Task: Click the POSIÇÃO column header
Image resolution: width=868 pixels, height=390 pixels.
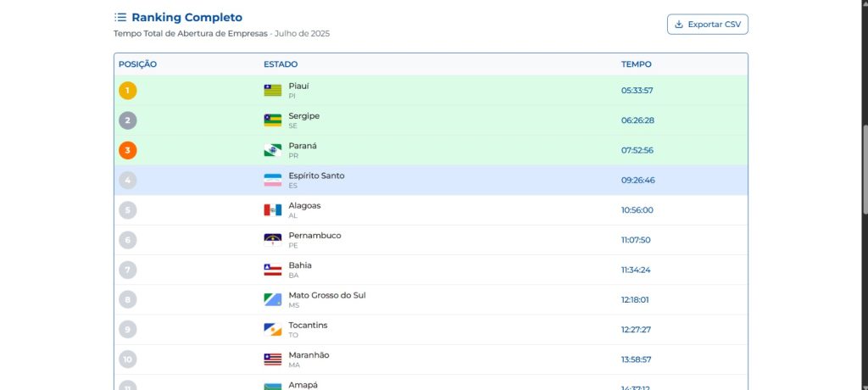Action: (x=137, y=64)
